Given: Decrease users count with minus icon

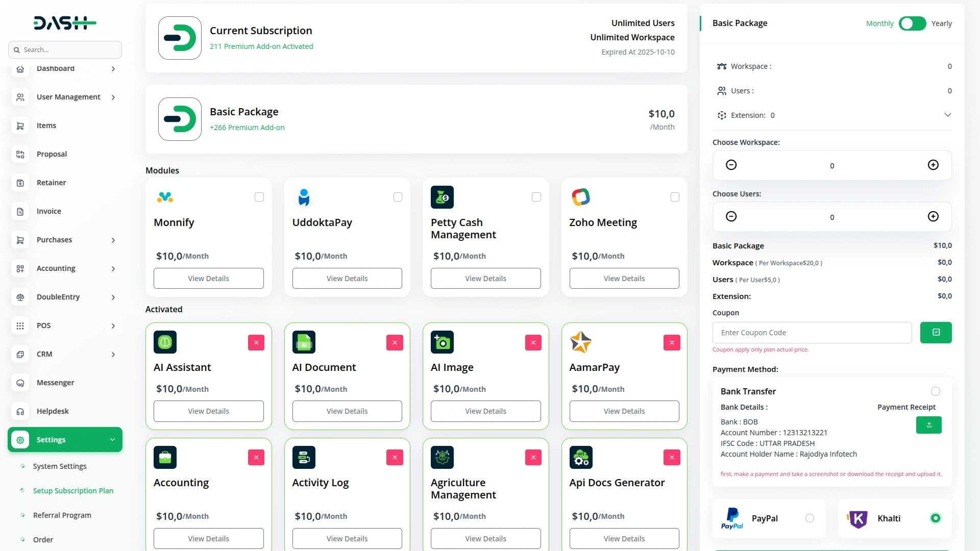Looking at the screenshot, I should (731, 217).
